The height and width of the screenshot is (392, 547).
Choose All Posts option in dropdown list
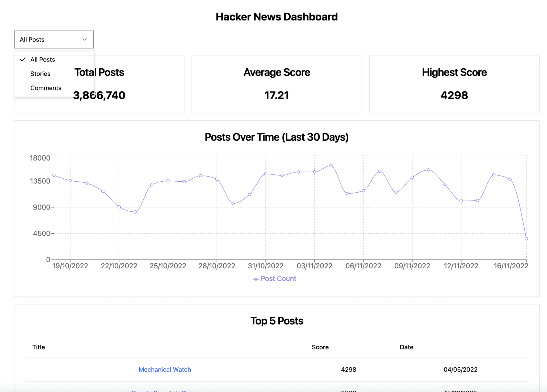[x=43, y=59]
